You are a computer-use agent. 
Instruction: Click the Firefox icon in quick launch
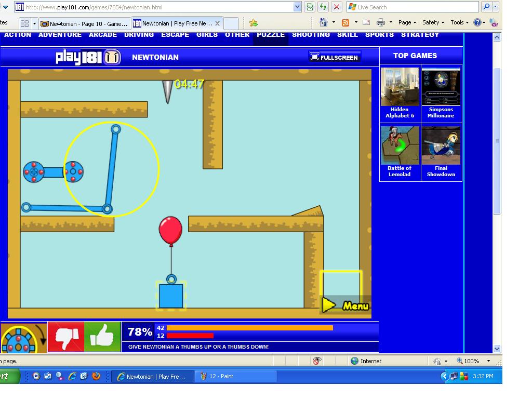point(96,376)
